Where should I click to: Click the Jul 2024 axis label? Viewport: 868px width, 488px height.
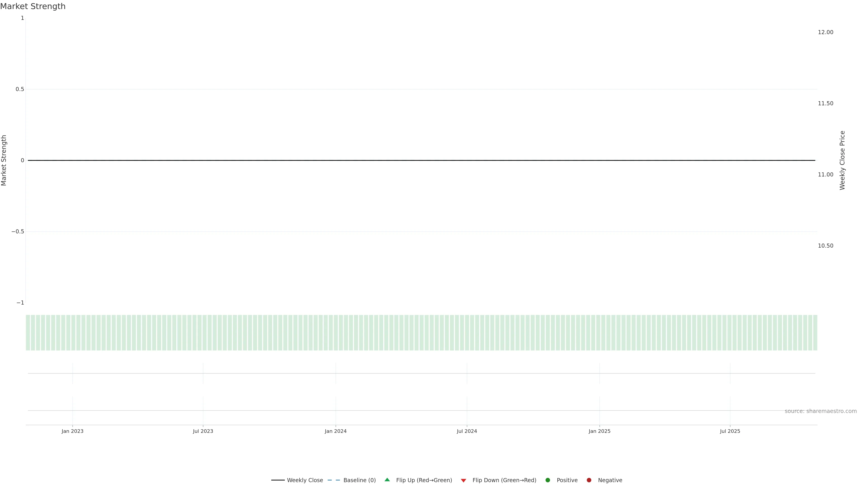tap(467, 431)
